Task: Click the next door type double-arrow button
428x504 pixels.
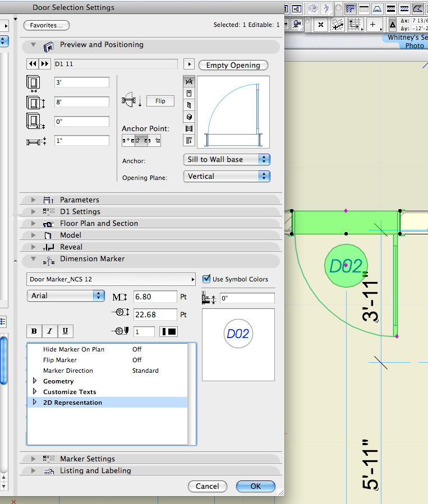Action: pos(45,64)
